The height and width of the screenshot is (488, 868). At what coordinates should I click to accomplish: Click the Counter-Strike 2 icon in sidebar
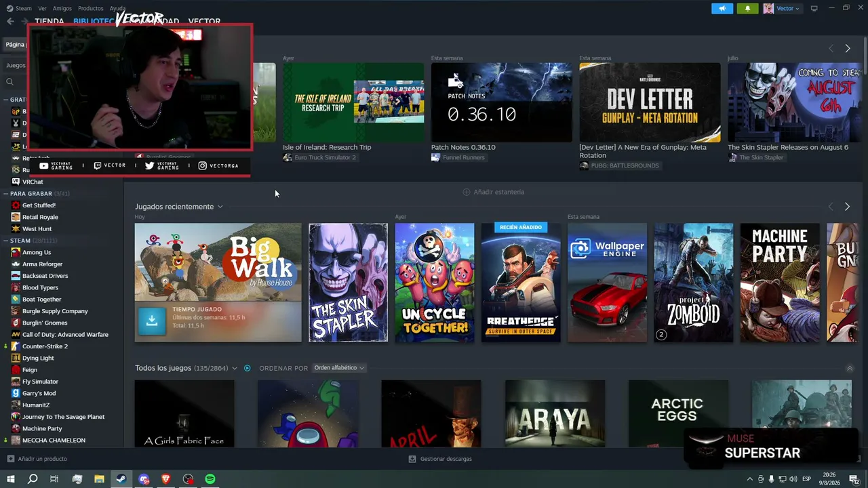click(16, 346)
